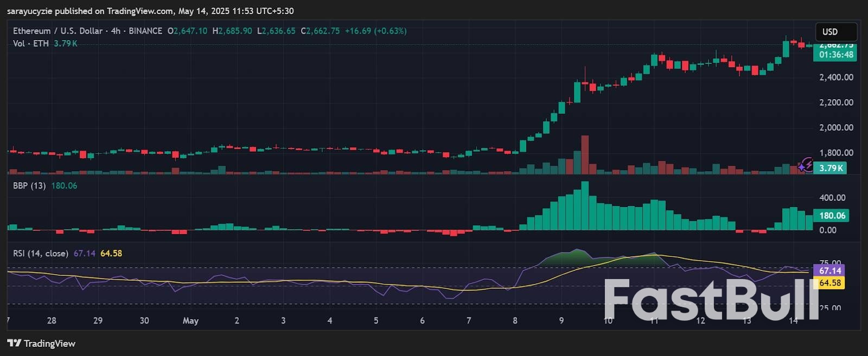Screen dimensions: 868x356
Task: Click the tallest green BBP histogram bar
Action: tap(585, 206)
